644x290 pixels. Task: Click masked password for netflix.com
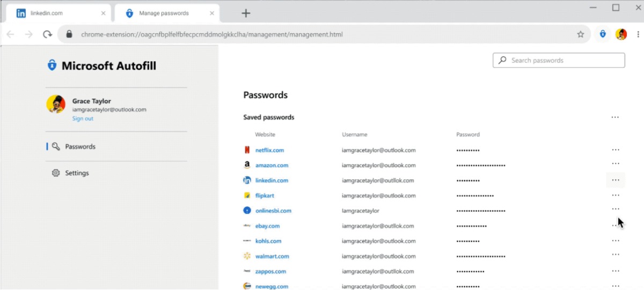(x=468, y=151)
